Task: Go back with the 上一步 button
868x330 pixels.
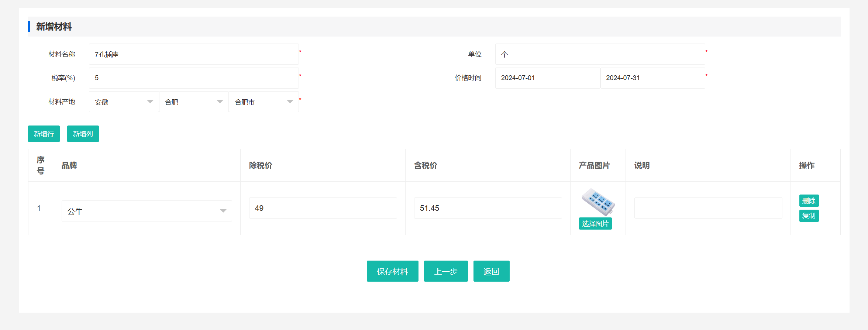Action: 446,271
